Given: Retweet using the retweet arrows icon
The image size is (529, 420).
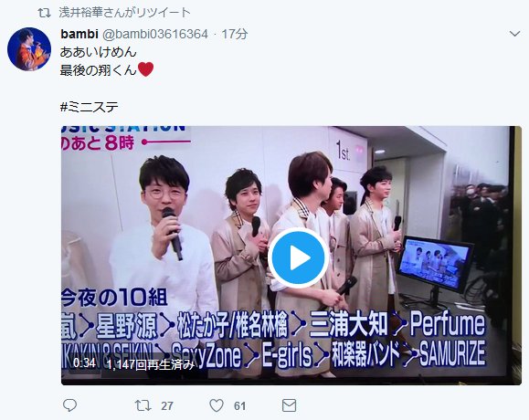Looking at the screenshot, I should (143, 405).
